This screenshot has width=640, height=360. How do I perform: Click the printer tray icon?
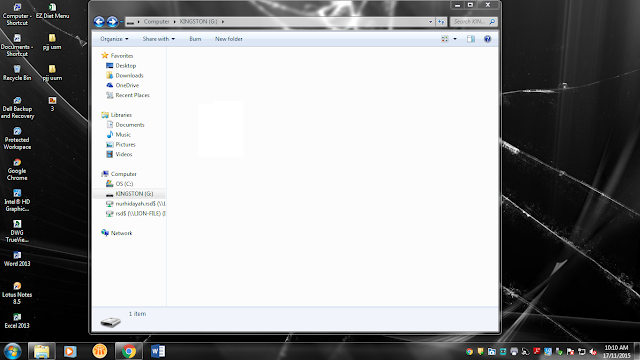[514, 351]
